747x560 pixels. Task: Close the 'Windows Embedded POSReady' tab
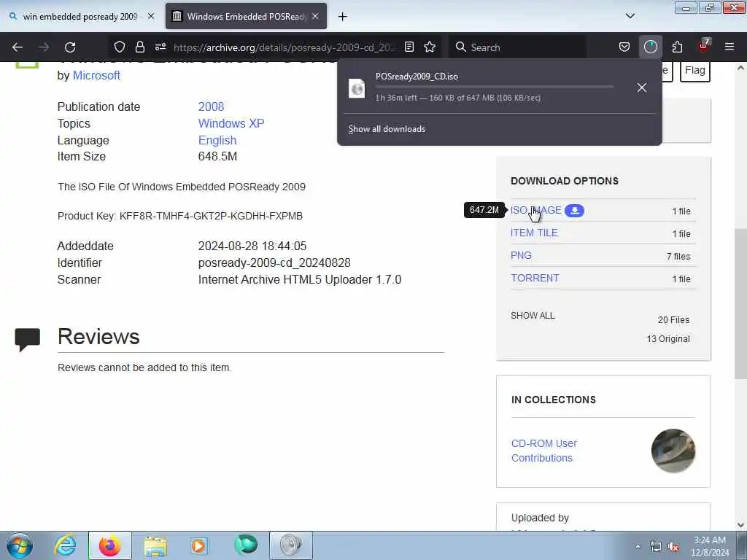tap(315, 16)
